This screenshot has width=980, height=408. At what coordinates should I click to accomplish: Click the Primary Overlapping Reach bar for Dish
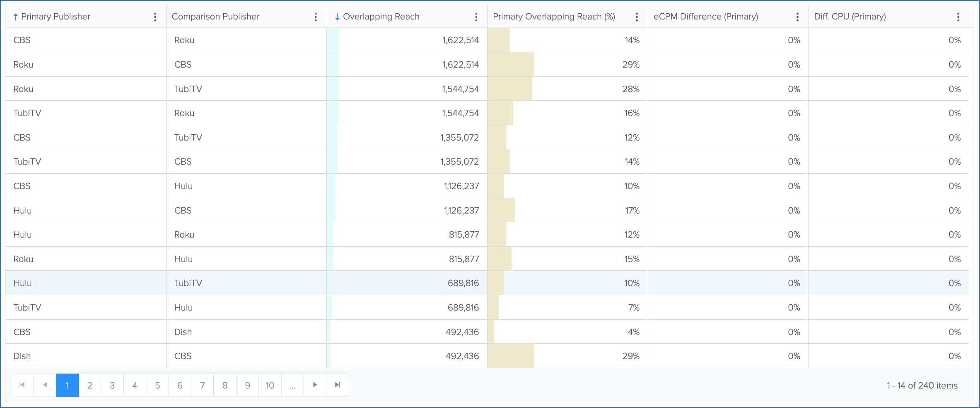[x=510, y=356]
